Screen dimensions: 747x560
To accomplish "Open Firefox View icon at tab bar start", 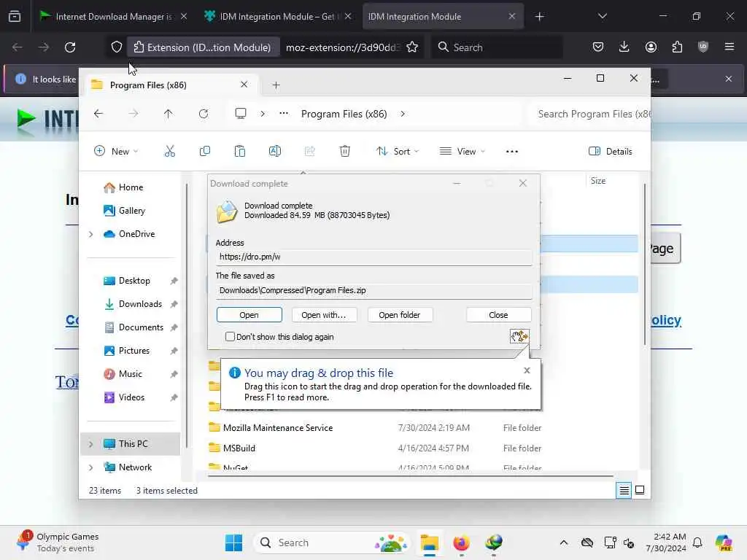I will tap(15, 16).
